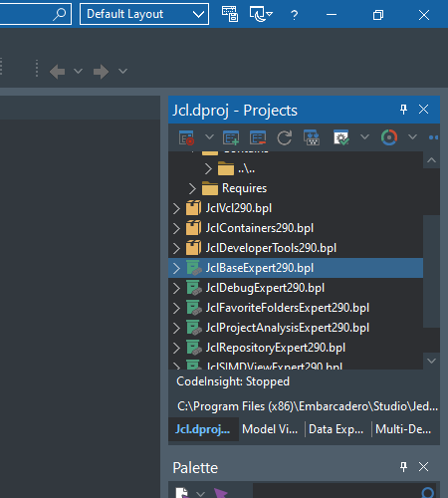Image resolution: width=448 pixels, height=498 pixels.
Task: Expand the JclVcl290.bpl node
Action: (176, 208)
